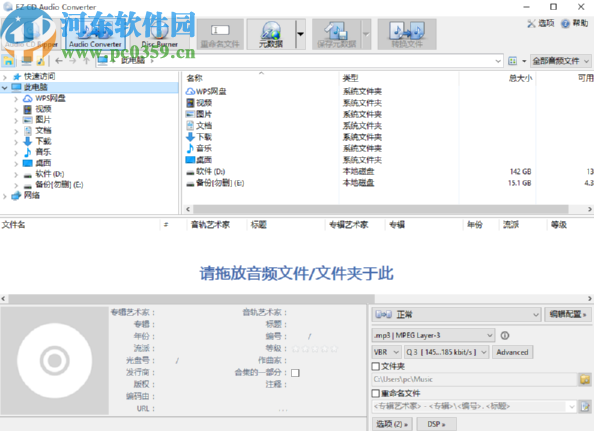Enable the 重命名文件 checkbox
Screen dimensions: 594x431
(x=376, y=393)
